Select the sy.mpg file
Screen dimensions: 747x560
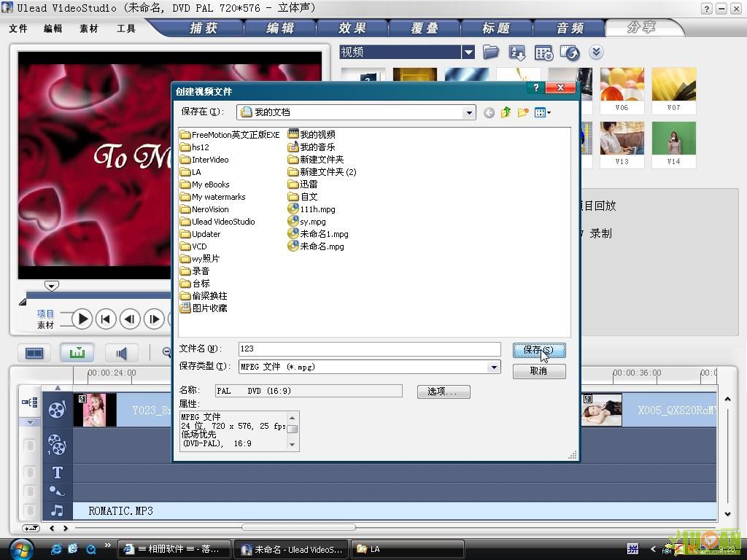point(307,222)
